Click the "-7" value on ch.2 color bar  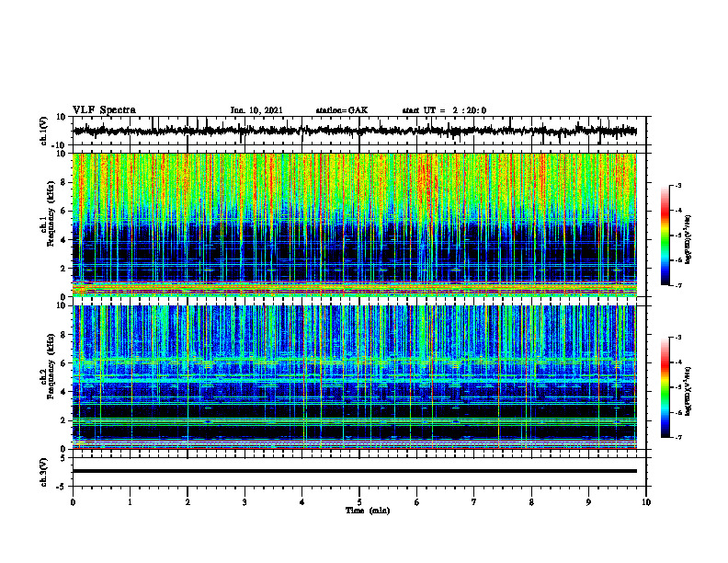point(677,437)
